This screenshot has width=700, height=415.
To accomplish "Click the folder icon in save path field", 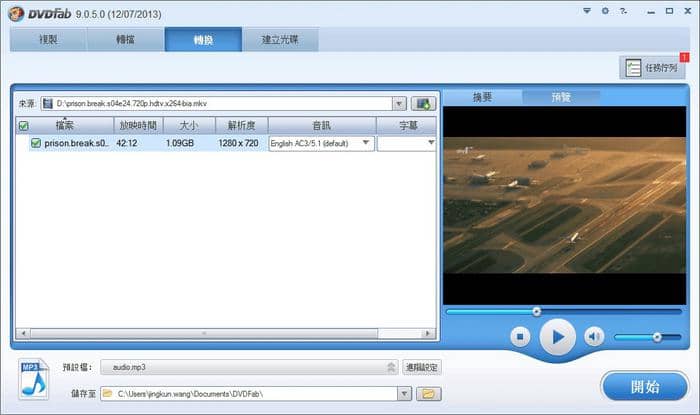I will click(x=108, y=394).
